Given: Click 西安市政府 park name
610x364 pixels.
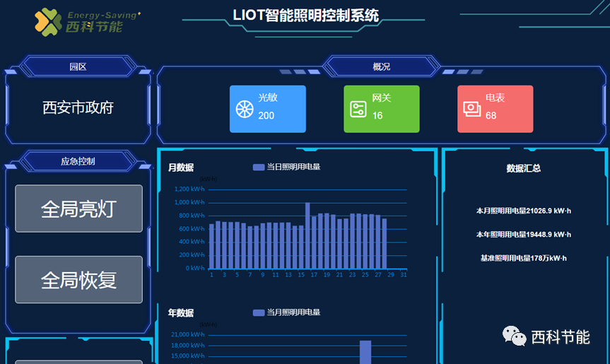Looking at the screenshot, I should (78, 107).
